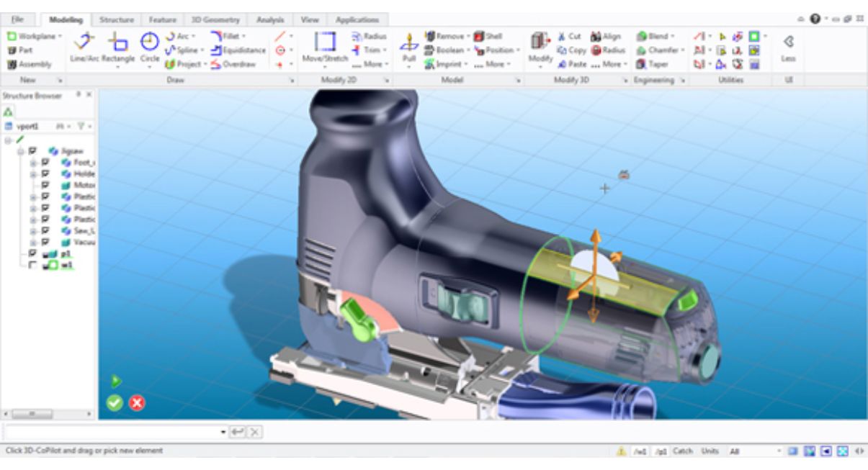Select the Rectangle drawing tool
Screen dimensions: 868x470
click(x=118, y=48)
